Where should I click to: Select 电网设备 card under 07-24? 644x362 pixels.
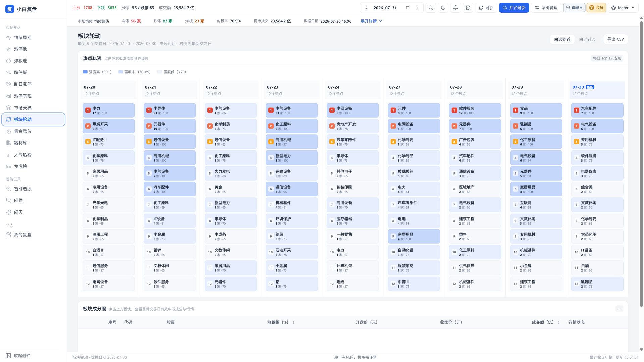point(353,110)
